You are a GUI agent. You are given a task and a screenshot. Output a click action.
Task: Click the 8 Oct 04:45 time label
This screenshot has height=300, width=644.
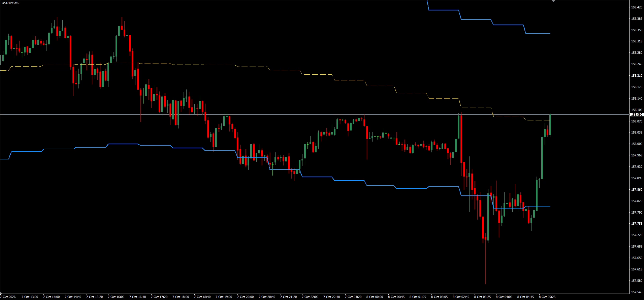point(525,297)
